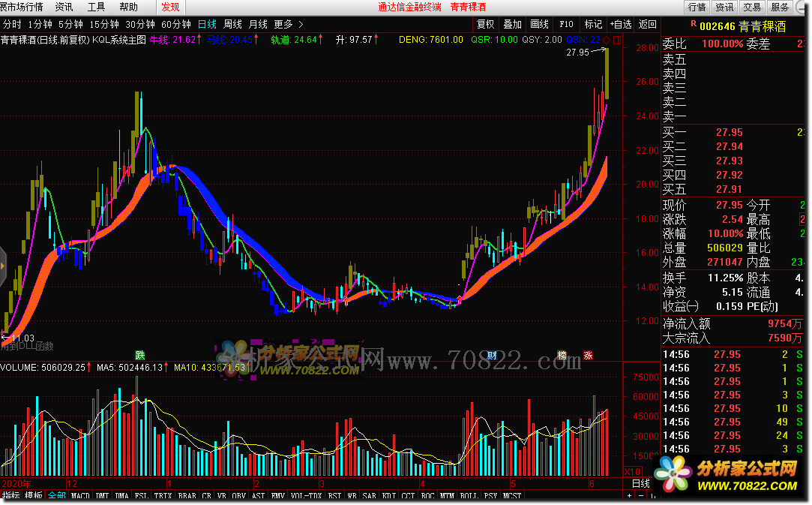Open the 帮助 menu
Screen dimensions: 812x505
coord(128,7)
